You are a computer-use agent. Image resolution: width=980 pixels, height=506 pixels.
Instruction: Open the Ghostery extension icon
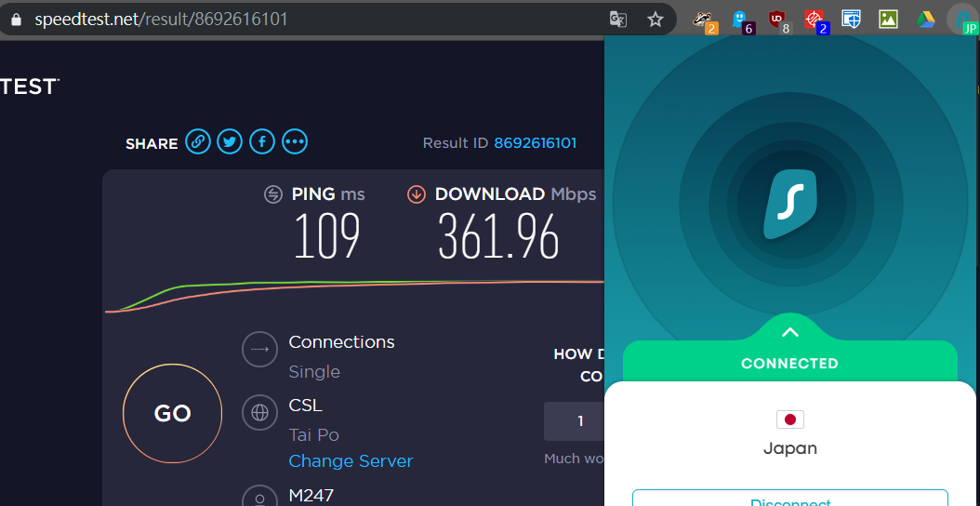(x=743, y=20)
